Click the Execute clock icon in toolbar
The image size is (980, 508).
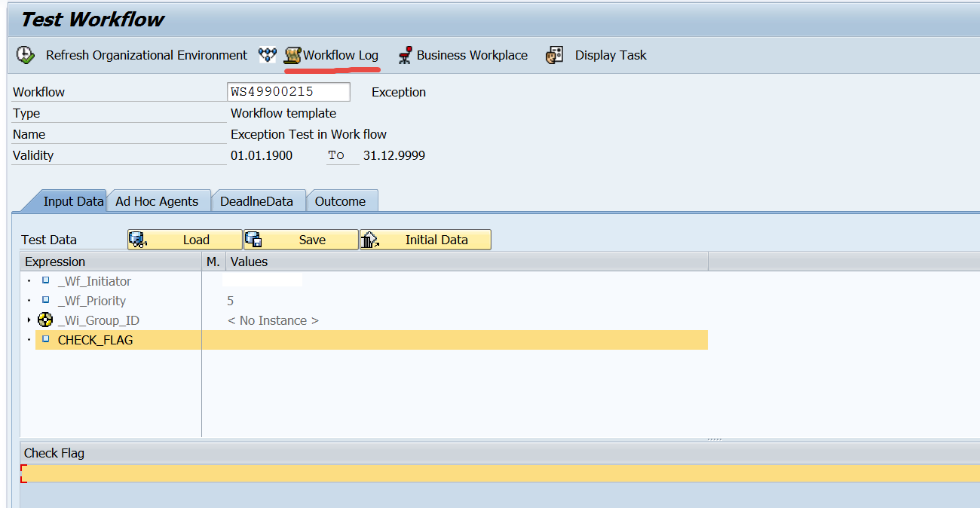(25, 55)
